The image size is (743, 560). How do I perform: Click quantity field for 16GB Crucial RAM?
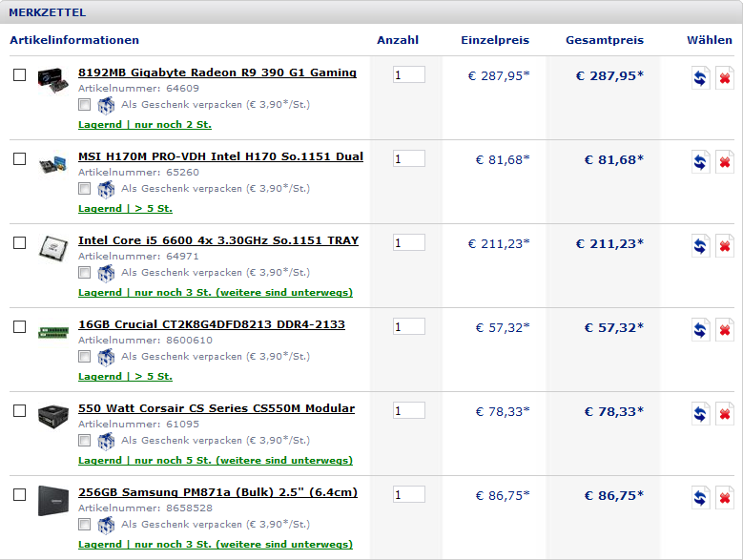(x=409, y=326)
